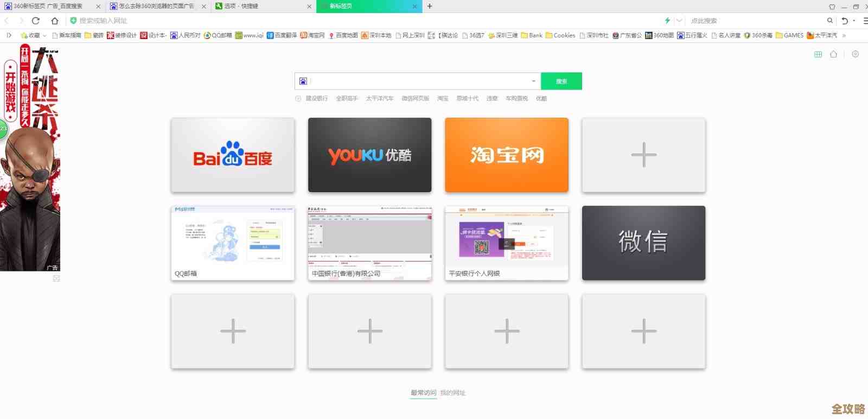Open the 淘宝网 orange tile

507,155
